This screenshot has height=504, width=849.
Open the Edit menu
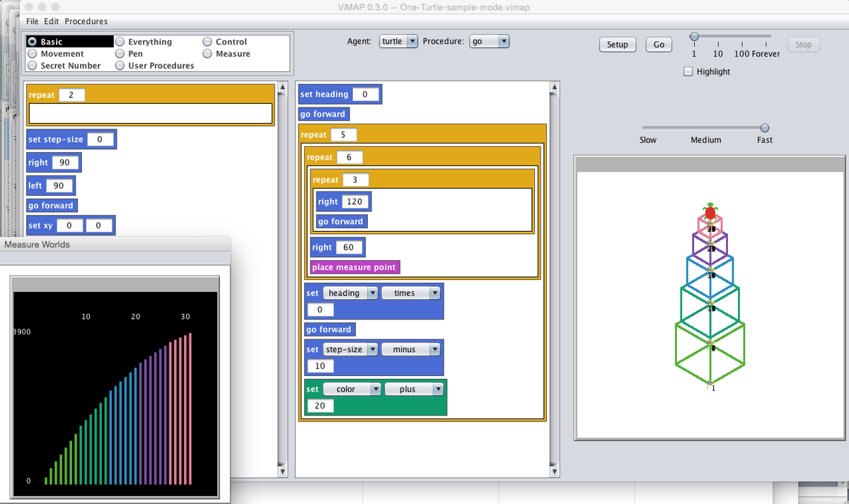[52, 21]
